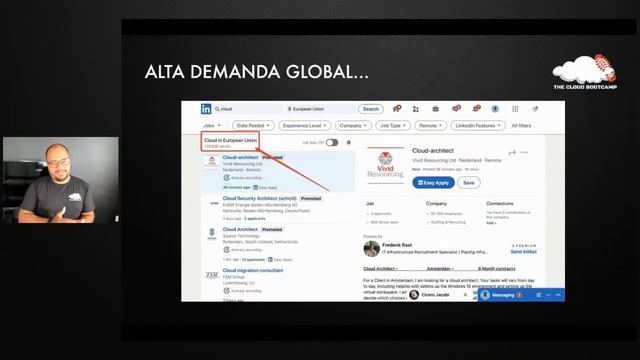Close the Cicero Jacobi chat tab
The image size is (640, 360).
click(465, 295)
